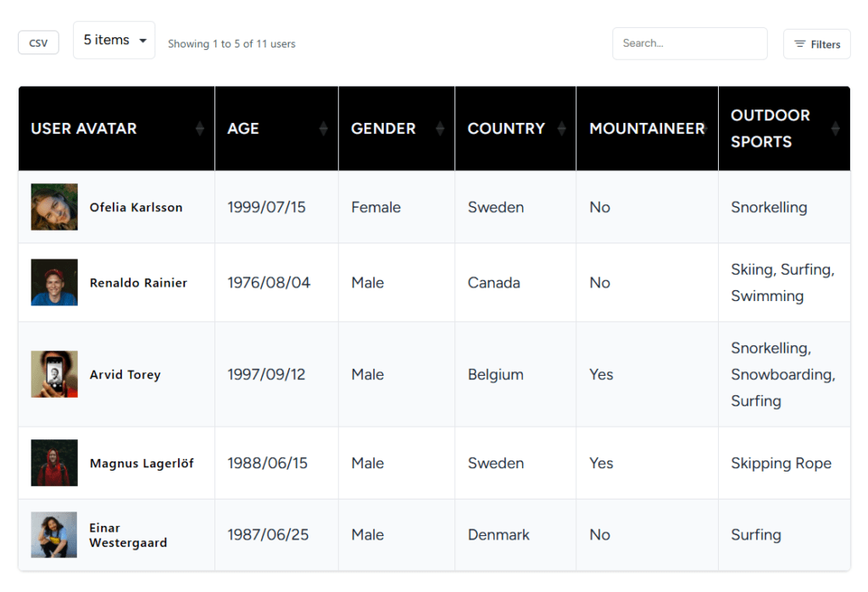Click the date 1999/07/15

[266, 207]
